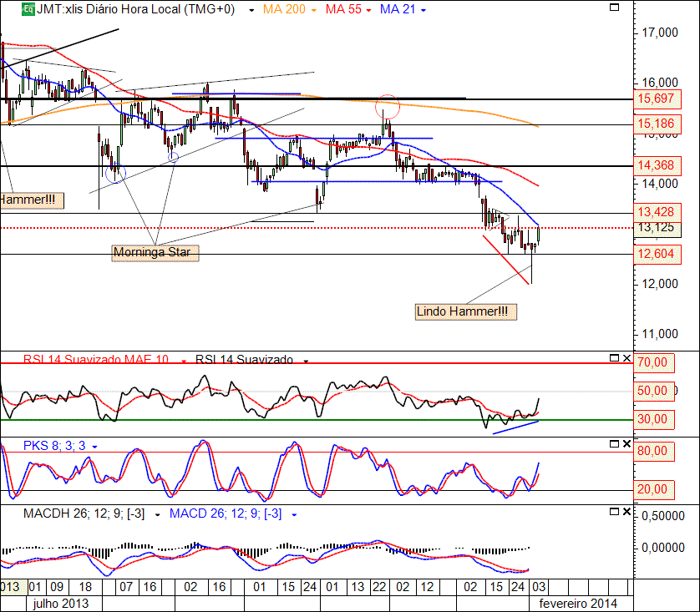
Task: Select the Lindo Hammer!!! annotation
Action: (465, 311)
